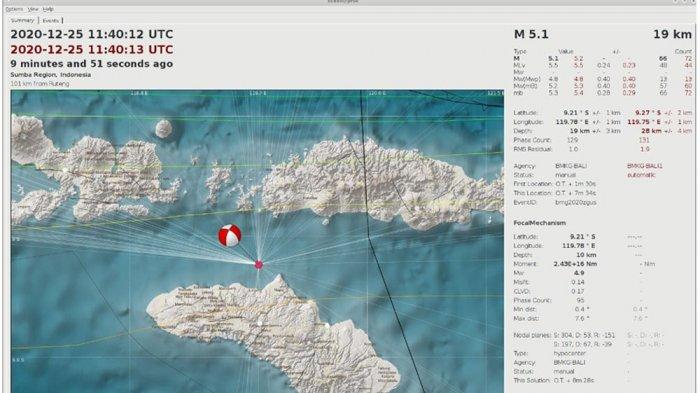Click the red automatic depth 28 km

pyautogui.click(x=651, y=131)
